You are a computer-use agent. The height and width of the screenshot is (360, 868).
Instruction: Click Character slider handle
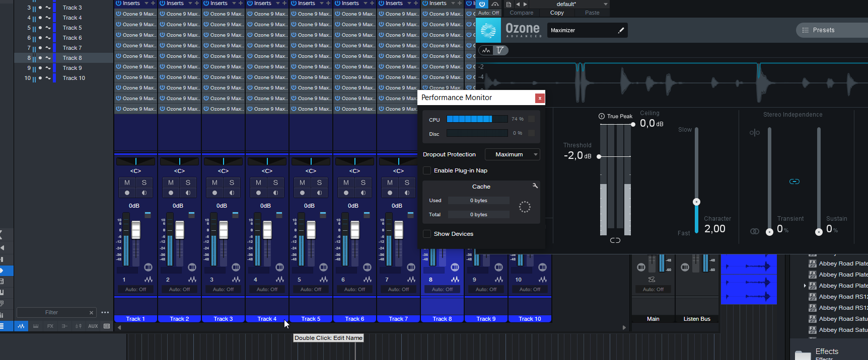pos(696,202)
